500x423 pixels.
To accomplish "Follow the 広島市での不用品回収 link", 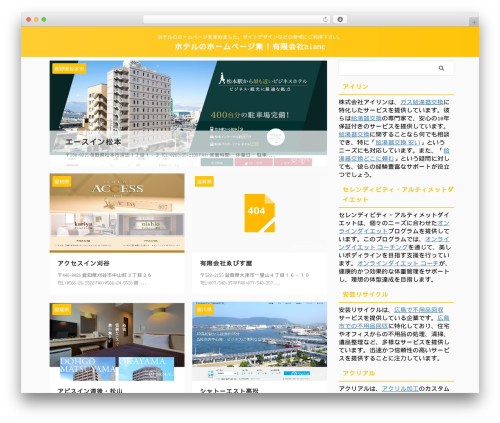I will click(x=394, y=322).
